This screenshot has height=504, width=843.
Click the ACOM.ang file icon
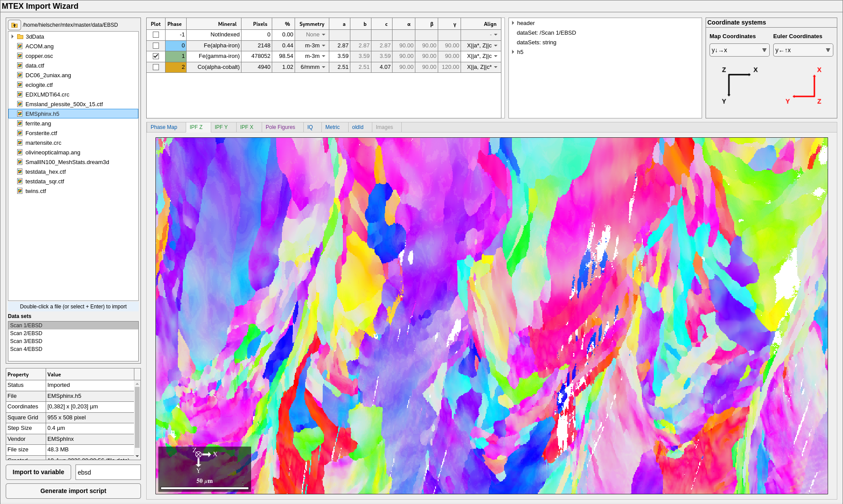coord(20,46)
